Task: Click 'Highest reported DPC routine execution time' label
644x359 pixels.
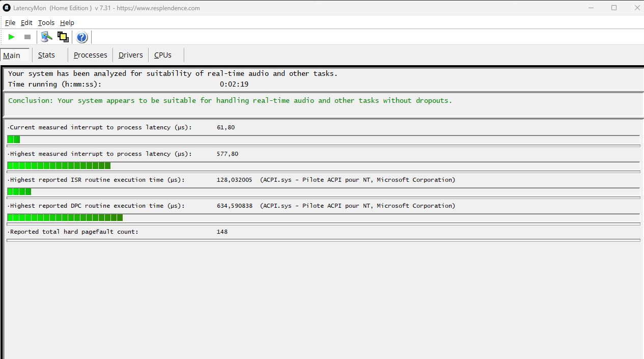Action: [x=97, y=206]
